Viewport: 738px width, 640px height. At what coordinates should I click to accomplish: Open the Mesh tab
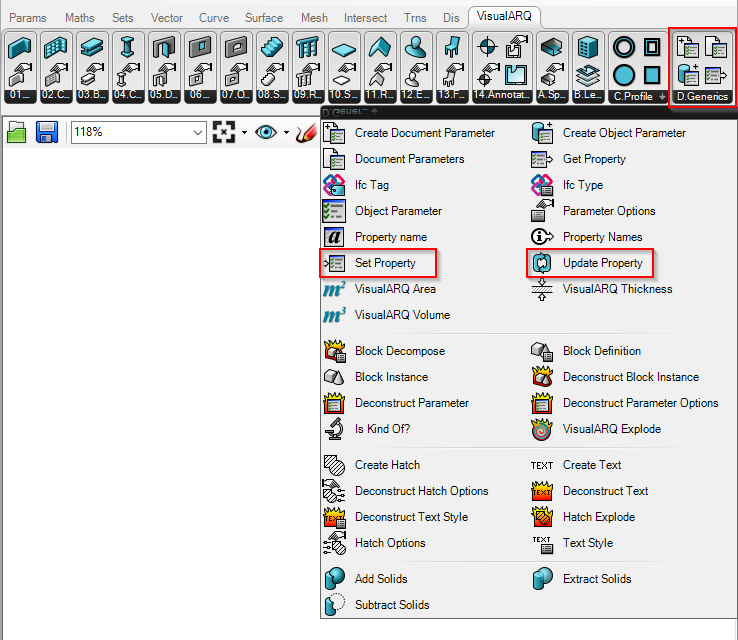click(314, 18)
